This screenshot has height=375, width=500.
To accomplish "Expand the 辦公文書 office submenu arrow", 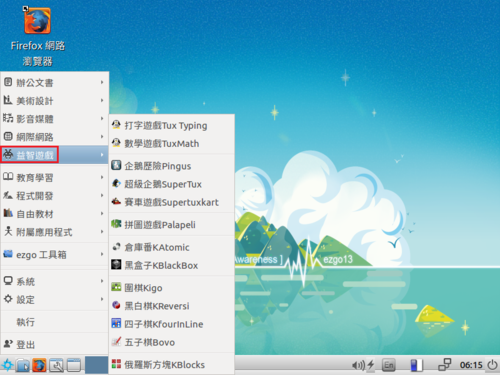I will 102,82.
